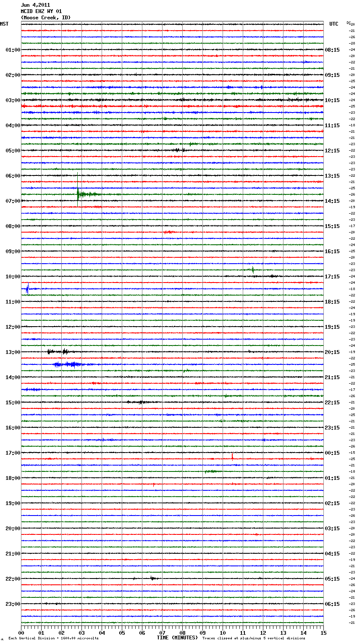Click the 12:15 UTC time label
The width and height of the screenshot is (357, 644).
(x=332, y=151)
